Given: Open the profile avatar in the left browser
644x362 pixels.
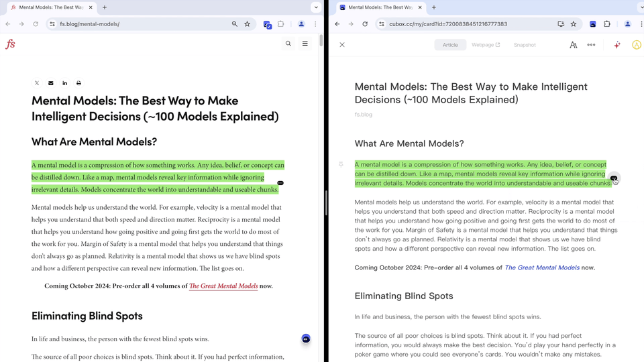Looking at the screenshot, I should pyautogui.click(x=301, y=24).
